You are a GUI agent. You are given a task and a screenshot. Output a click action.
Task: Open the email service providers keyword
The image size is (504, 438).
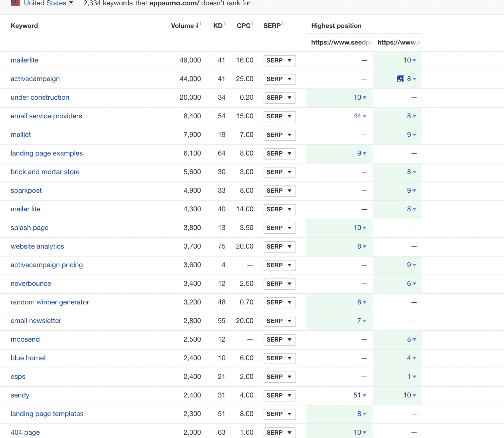pos(46,116)
